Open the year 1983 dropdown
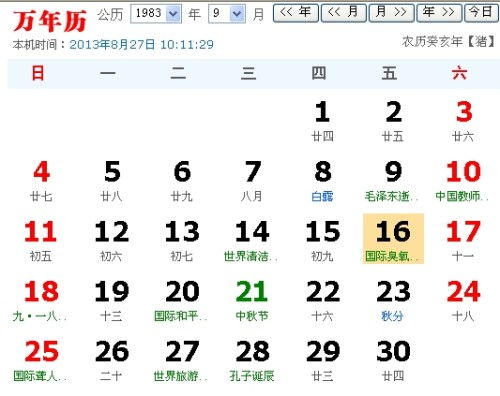 click(156, 14)
